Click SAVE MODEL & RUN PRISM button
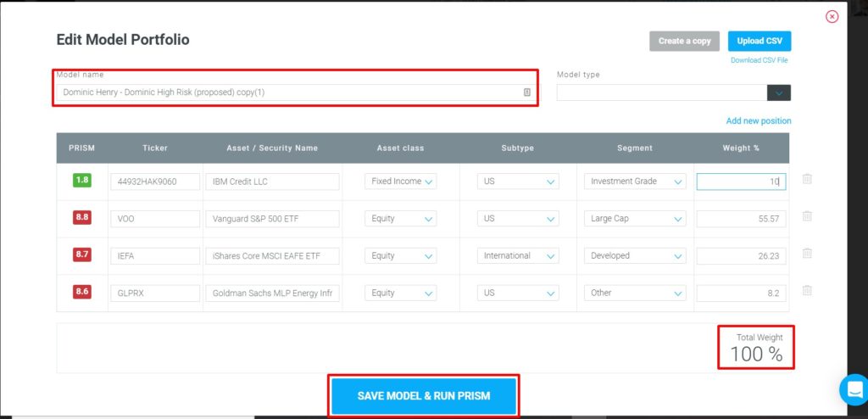868x419 pixels. (424, 396)
